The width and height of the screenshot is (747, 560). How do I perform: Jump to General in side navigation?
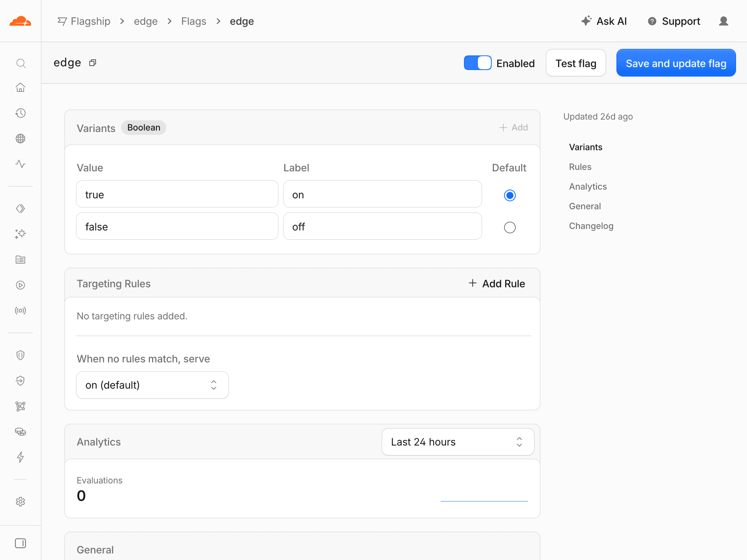tap(585, 206)
